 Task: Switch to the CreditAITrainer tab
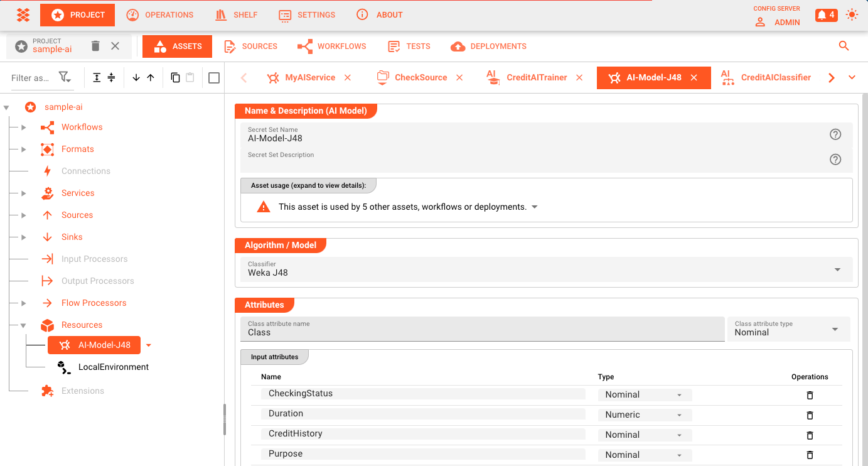[536, 78]
